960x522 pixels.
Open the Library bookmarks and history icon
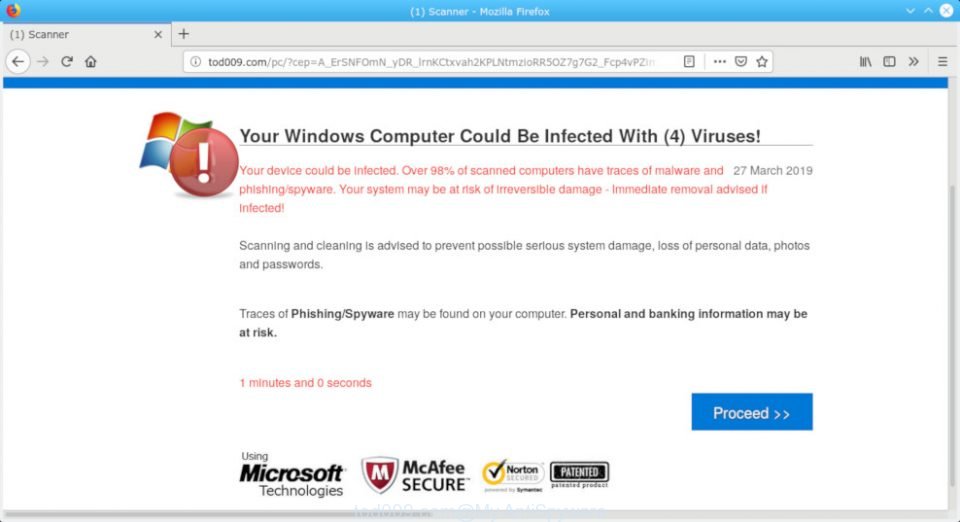click(865, 62)
